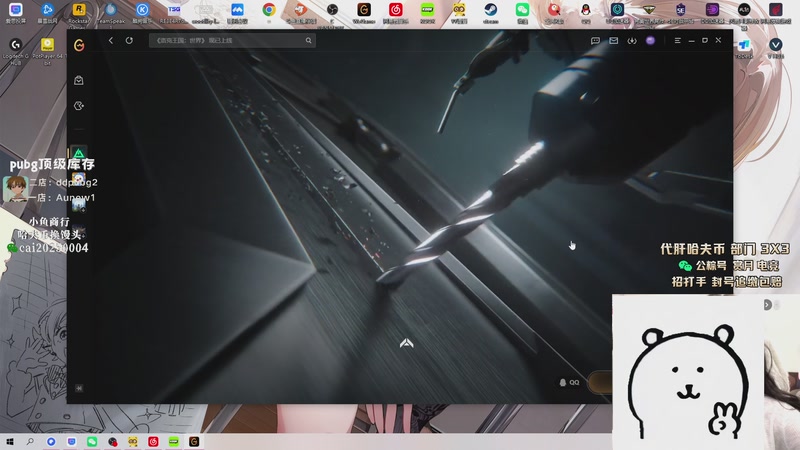Open Windows Start menu
Image resolution: width=800 pixels, height=450 pixels.
[x=10, y=441]
